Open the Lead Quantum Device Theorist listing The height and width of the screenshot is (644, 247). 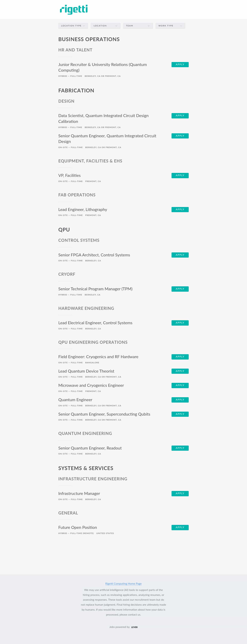click(x=86, y=371)
